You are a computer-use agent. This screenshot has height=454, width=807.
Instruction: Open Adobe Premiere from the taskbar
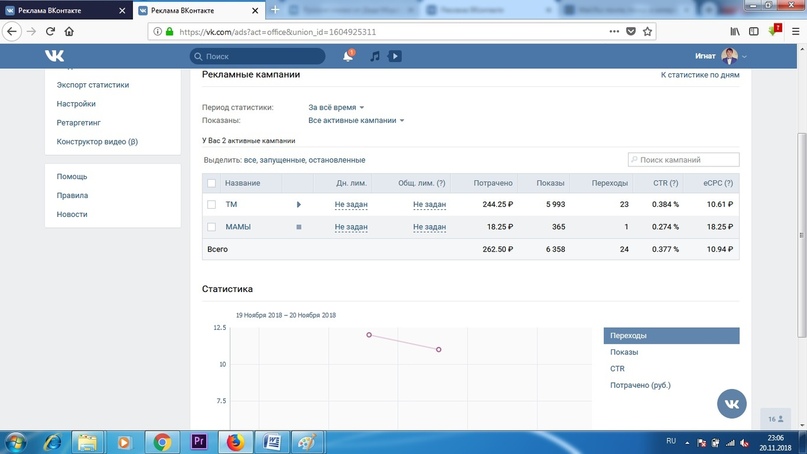tap(199, 442)
